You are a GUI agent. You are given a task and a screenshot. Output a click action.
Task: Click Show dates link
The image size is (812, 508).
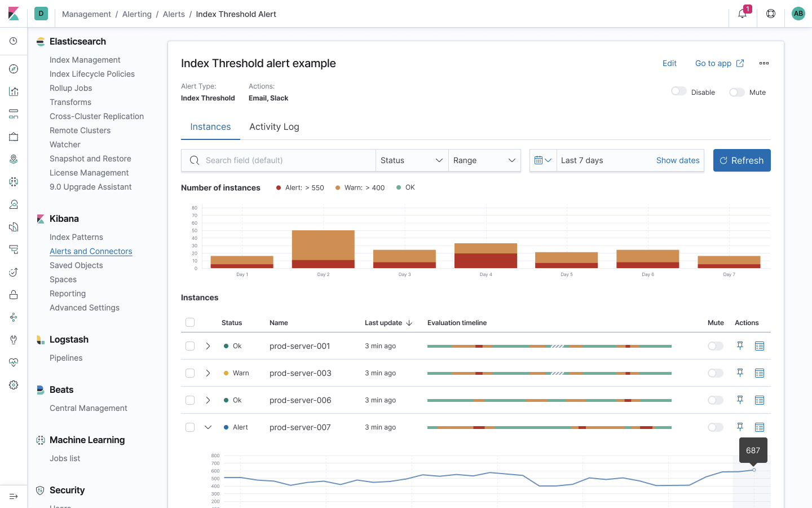coord(678,160)
